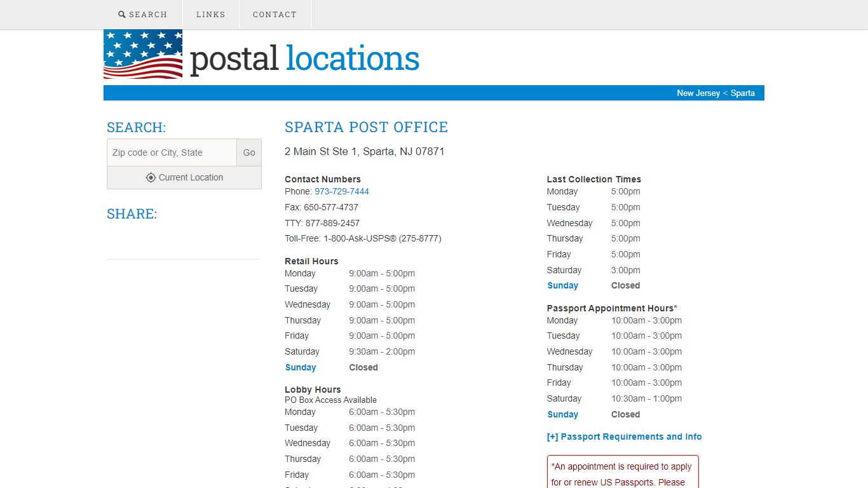Click Wednesday retail hours 9:00am - 5:00pm
This screenshot has height=488, width=868.
pos(382,304)
